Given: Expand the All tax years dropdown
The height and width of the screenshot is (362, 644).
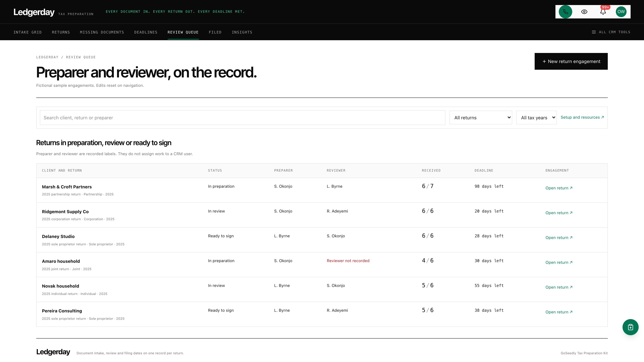Looking at the screenshot, I should click(536, 118).
